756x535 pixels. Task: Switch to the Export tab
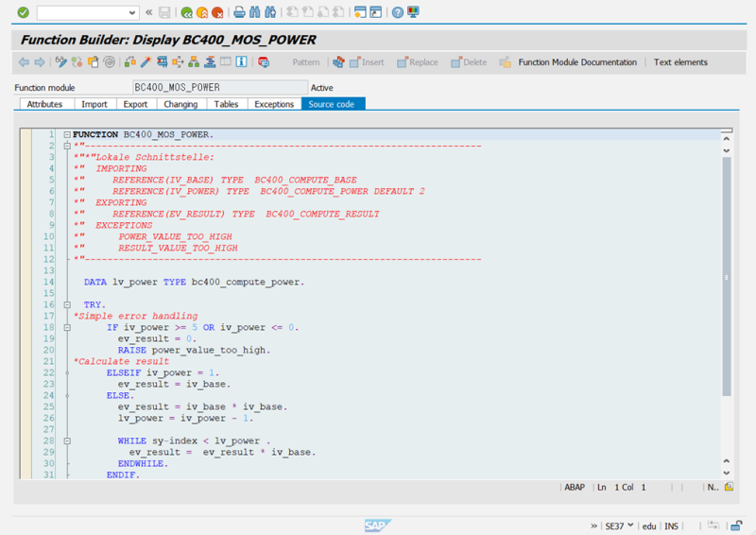pyautogui.click(x=135, y=104)
